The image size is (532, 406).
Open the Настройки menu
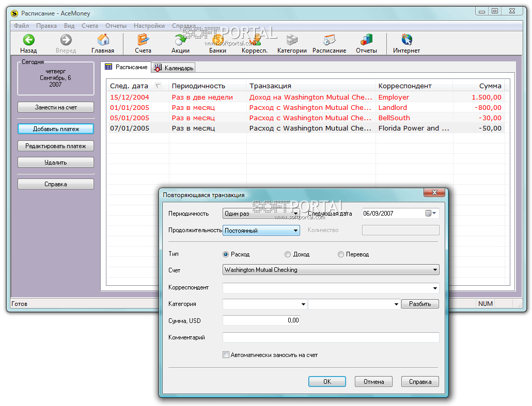coord(149,26)
